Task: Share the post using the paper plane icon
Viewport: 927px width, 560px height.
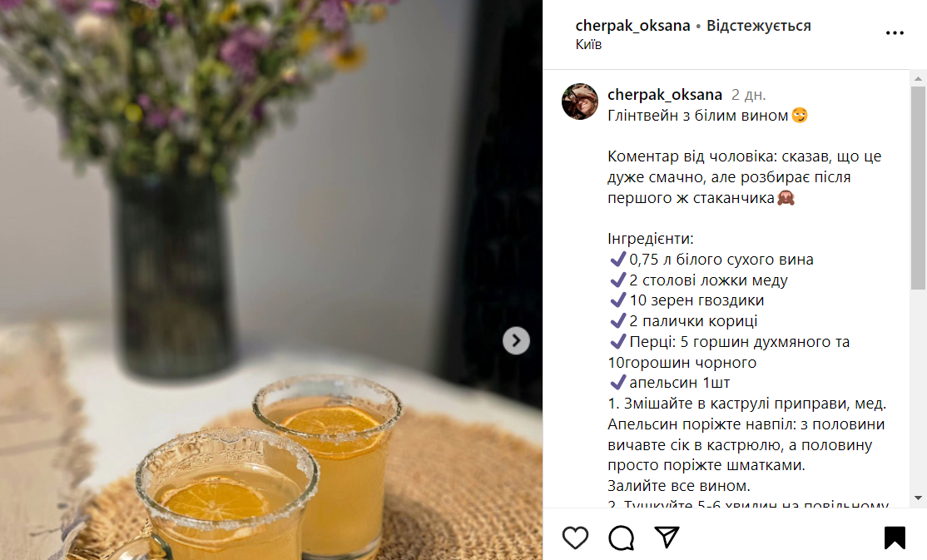Action: click(x=667, y=537)
